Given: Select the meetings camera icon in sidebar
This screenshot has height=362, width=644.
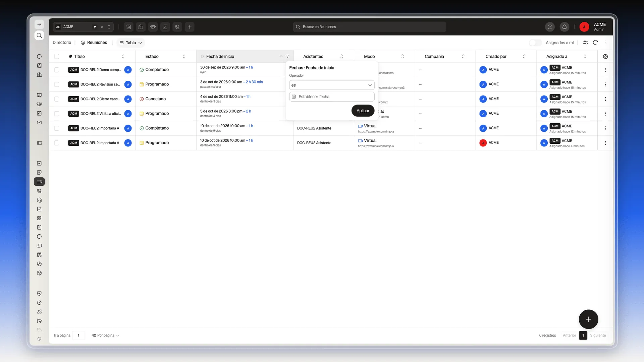Looking at the screenshot, I should 39,182.
